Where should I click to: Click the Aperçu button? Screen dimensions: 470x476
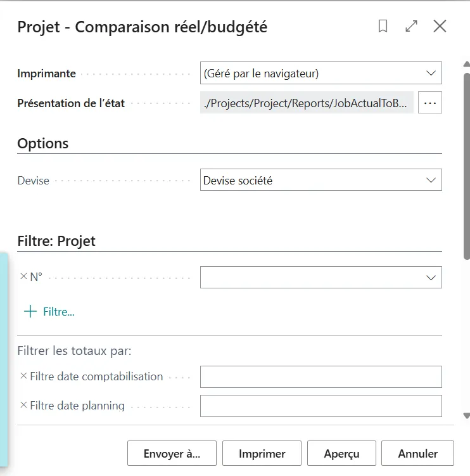click(x=341, y=453)
